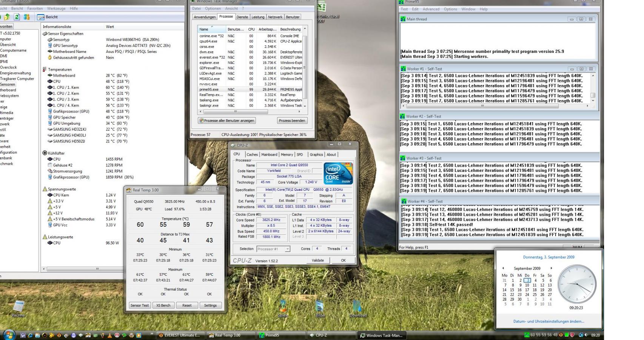Viewport: 644px width, 340px height.
Task: Click Task Manager process list vertical scrollbar
Action: [305, 67]
